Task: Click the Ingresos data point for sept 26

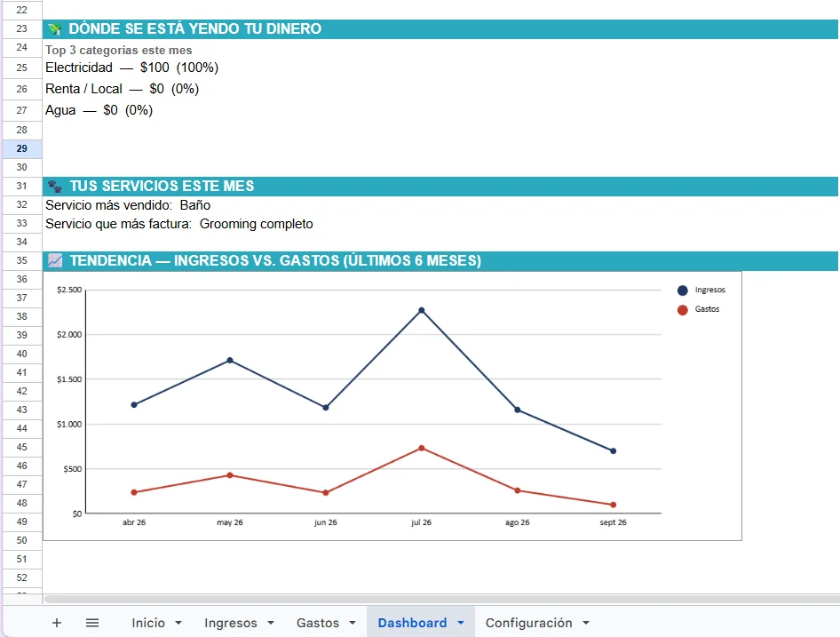Action: (614, 451)
